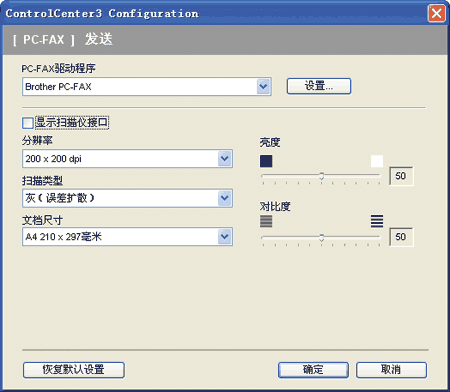
Task: Click the white brightness icon
Action: pos(377,161)
